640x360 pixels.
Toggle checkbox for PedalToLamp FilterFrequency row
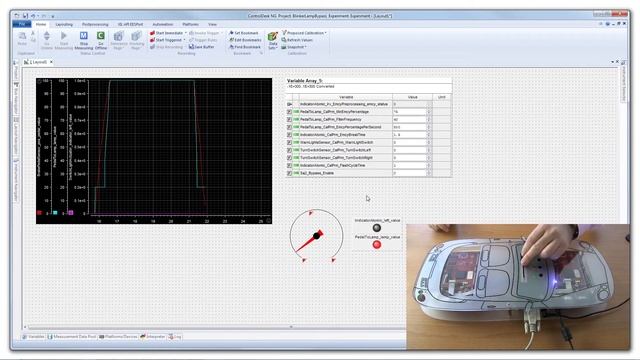click(289, 120)
